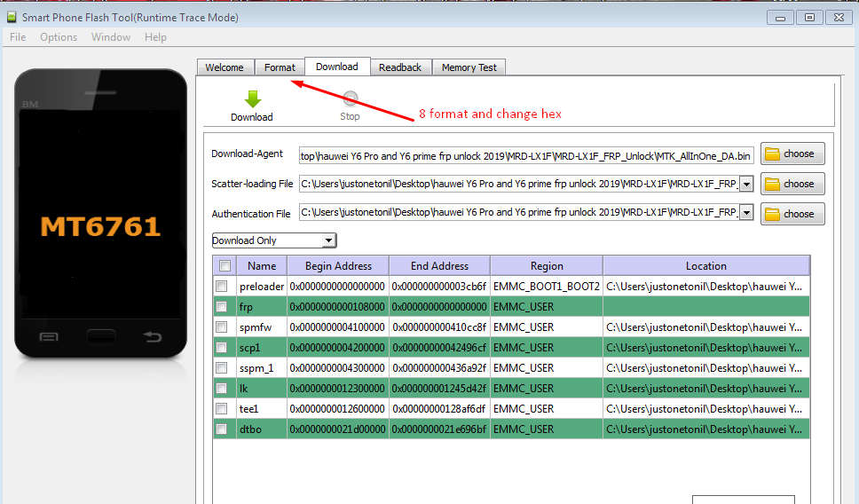
Task: Click the lk location path cell
Action: point(706,389)
